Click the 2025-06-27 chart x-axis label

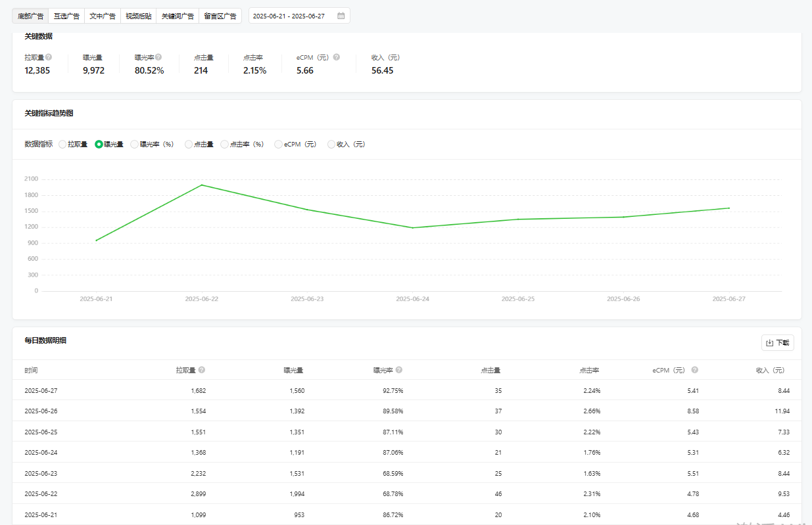point(728,298)
